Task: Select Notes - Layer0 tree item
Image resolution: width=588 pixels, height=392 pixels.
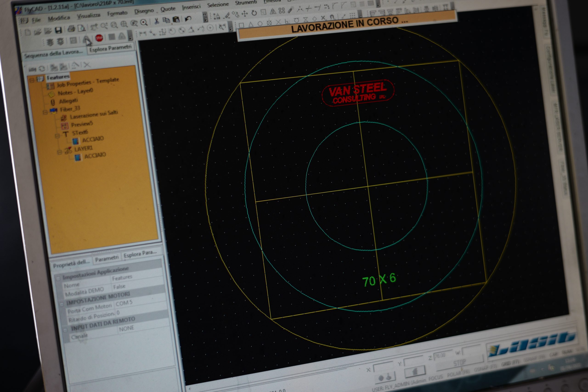Action: click(x=76, y=92)
